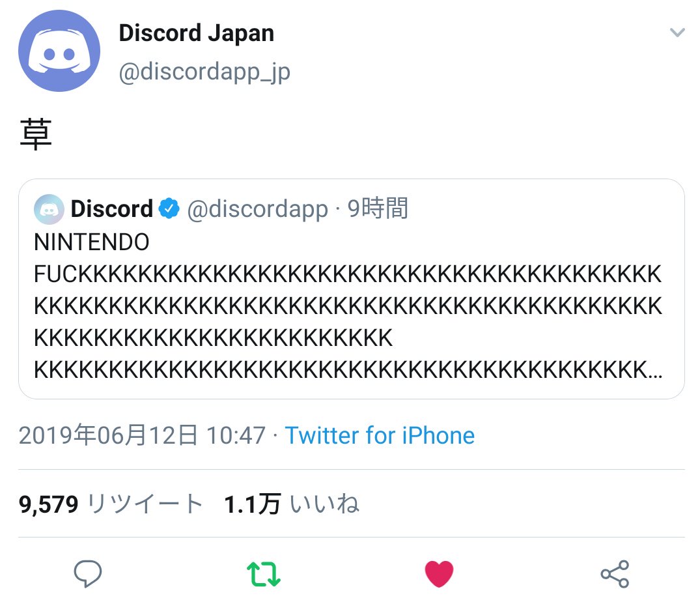
Task: Toggle the green retweet icon
Action: pos(263,574)
